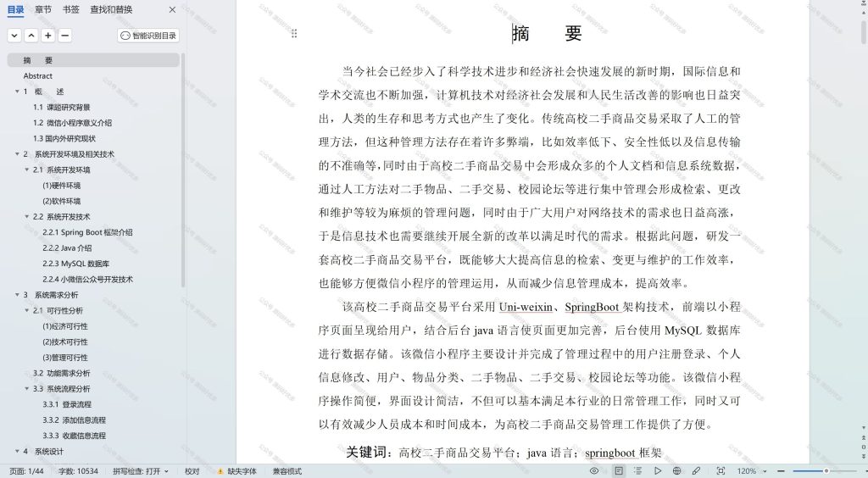Go to '(1)经济可行性' outline entry
868x478 pixels.
[64, 326]
